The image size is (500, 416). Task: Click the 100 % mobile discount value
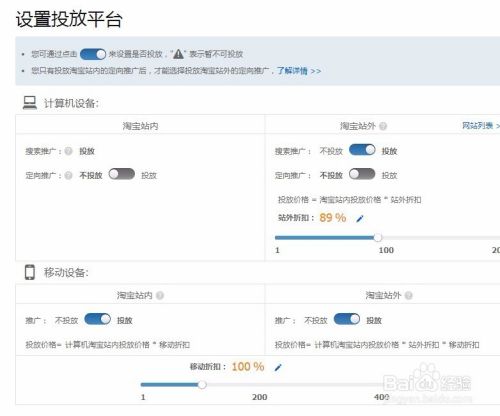pos(248,367)
